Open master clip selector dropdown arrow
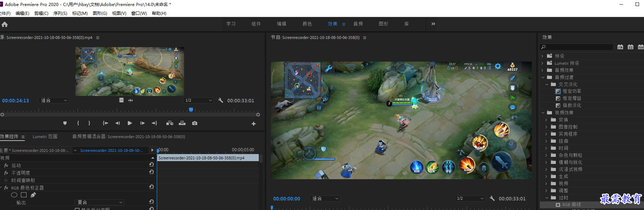Screen dimensions: 644x210 pyautogui.click(x=75, y=151)
